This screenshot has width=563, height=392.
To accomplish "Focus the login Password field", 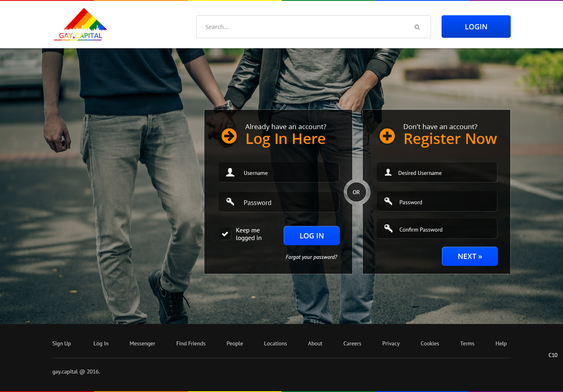I will pos(279,202).
